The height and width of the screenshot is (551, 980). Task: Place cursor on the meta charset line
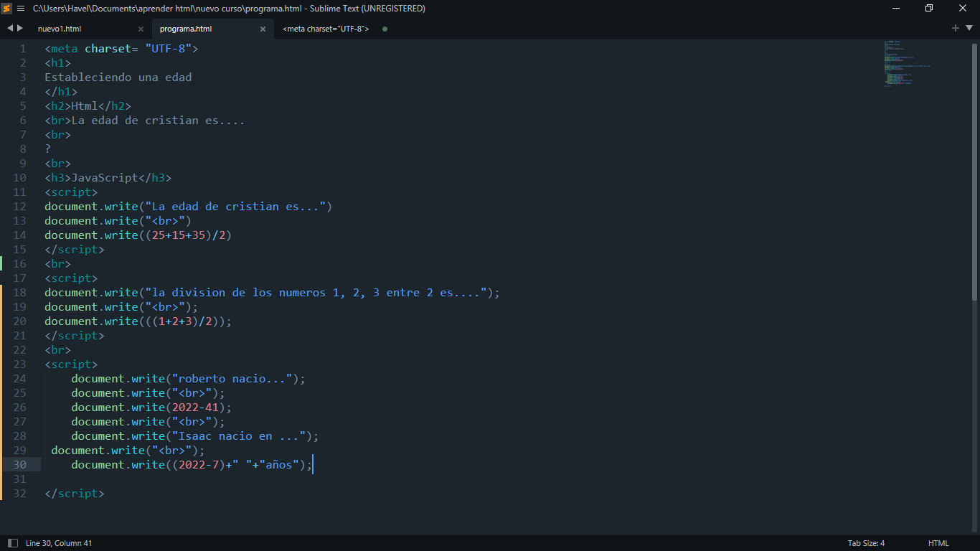coord(121,49)
